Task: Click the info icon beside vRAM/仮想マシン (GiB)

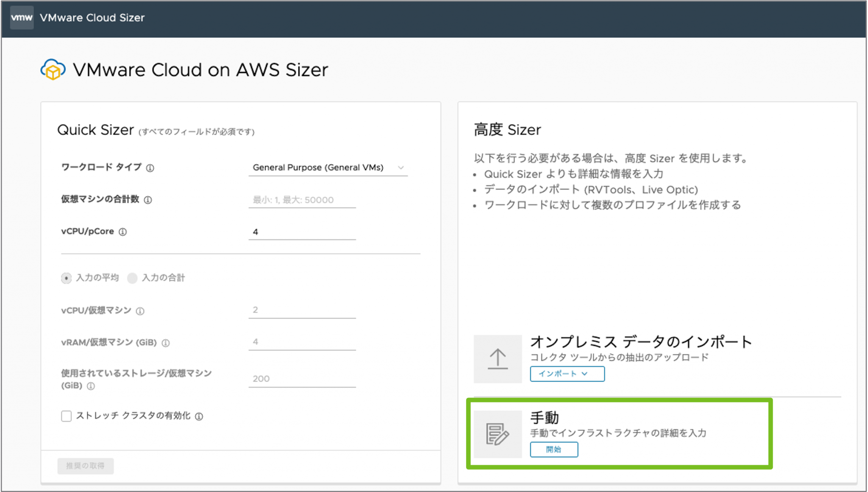Action: (166, 343)
